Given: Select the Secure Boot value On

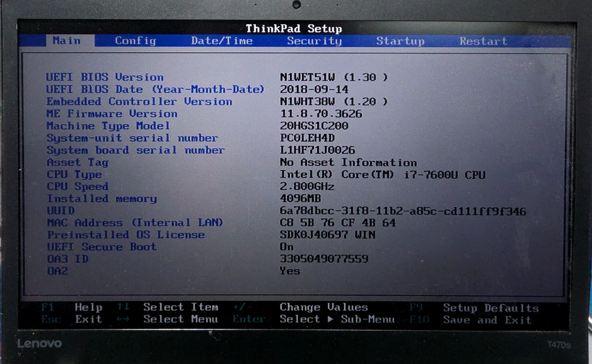Looking at the screenshot, I should pyautogui.click(x=287, y=247).
